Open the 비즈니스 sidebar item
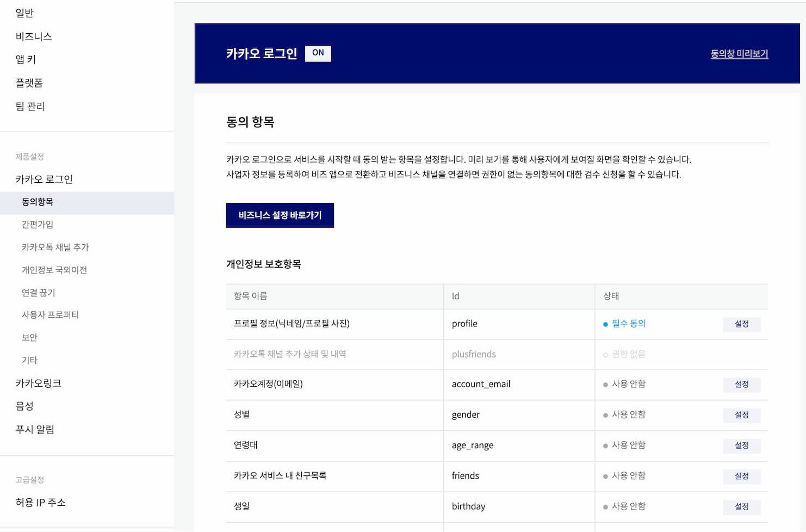The height and width of the screenshot is (532, 806). coord(34,36)
